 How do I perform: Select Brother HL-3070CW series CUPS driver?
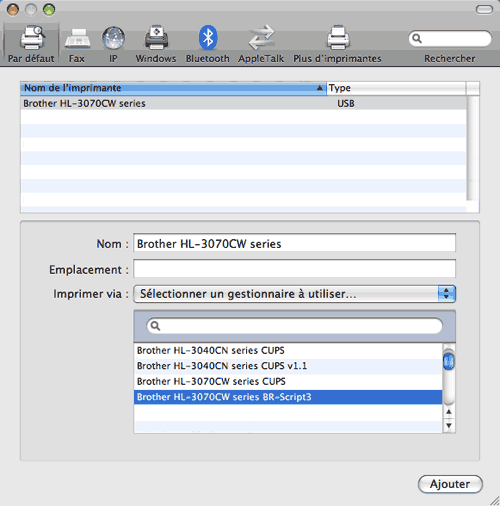pyautogui.click(x=288, y=381)
